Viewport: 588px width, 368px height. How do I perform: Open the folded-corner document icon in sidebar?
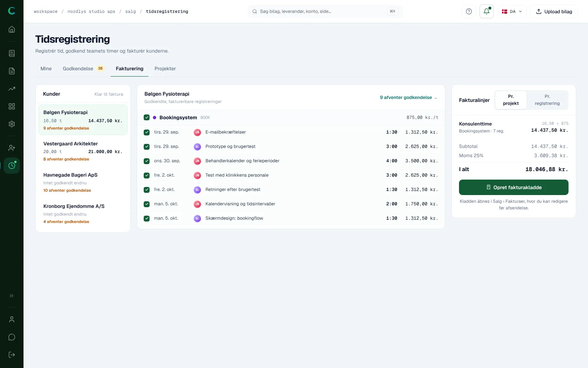12,71
